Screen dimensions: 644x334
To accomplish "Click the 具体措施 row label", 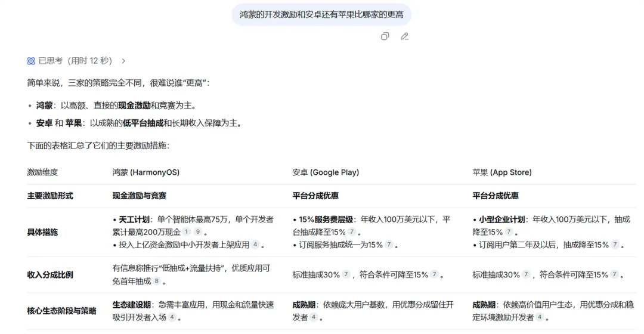I will pyautogui.click(x=42, y=232).
